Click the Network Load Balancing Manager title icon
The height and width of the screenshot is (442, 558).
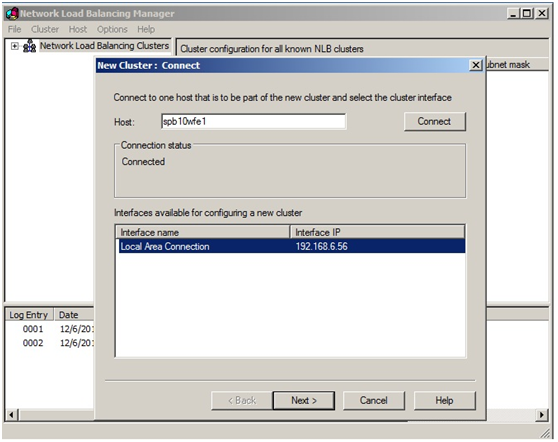pos(12,14)
